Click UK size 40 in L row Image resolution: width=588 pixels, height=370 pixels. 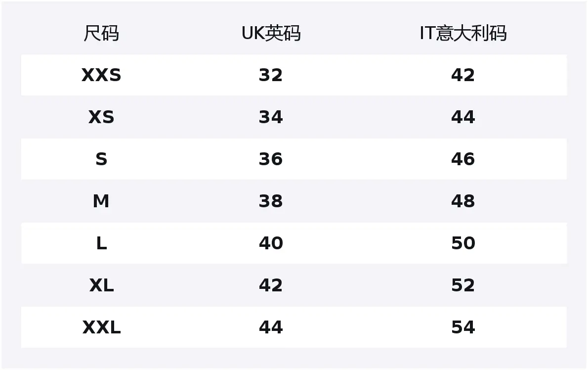pos(271,243)
